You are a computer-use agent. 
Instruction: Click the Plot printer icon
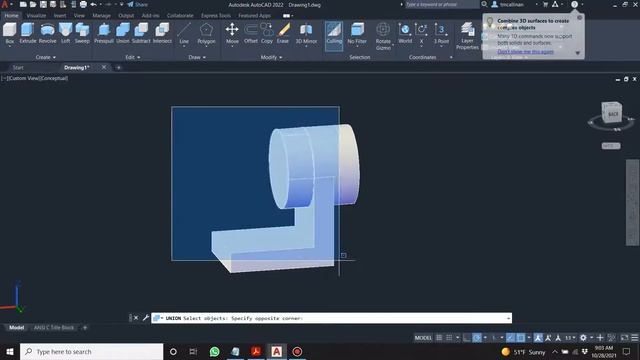83,4
